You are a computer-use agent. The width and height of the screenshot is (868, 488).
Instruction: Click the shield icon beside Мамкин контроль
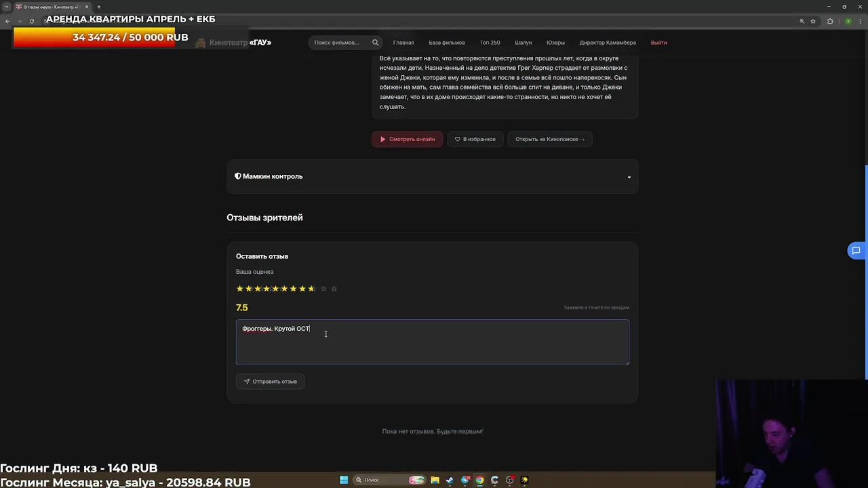point(238,176)
